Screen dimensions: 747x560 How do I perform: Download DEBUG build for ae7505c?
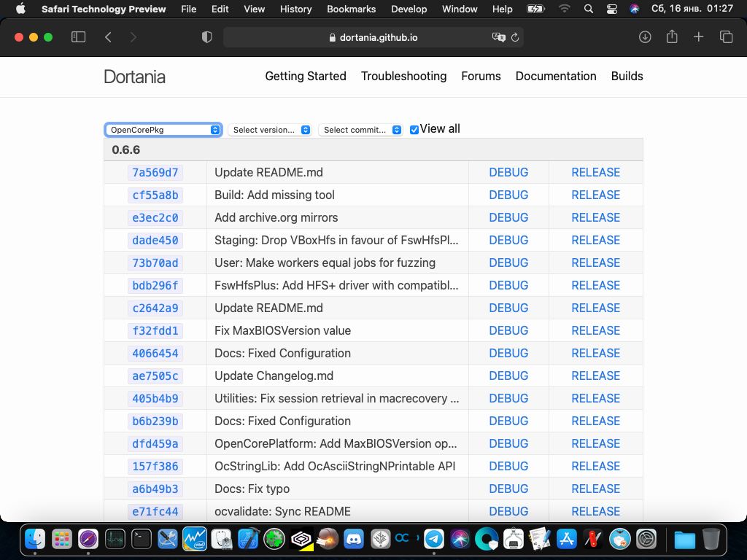pos(508,376)
